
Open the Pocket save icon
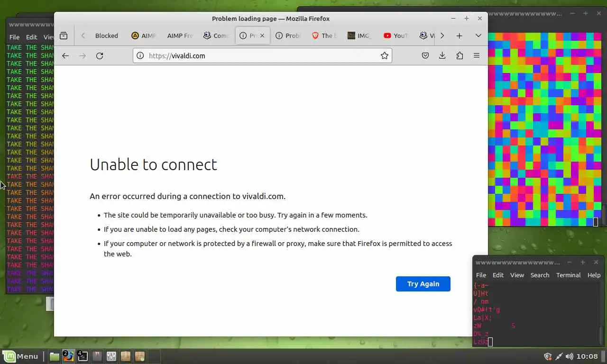tap(425, 55)
